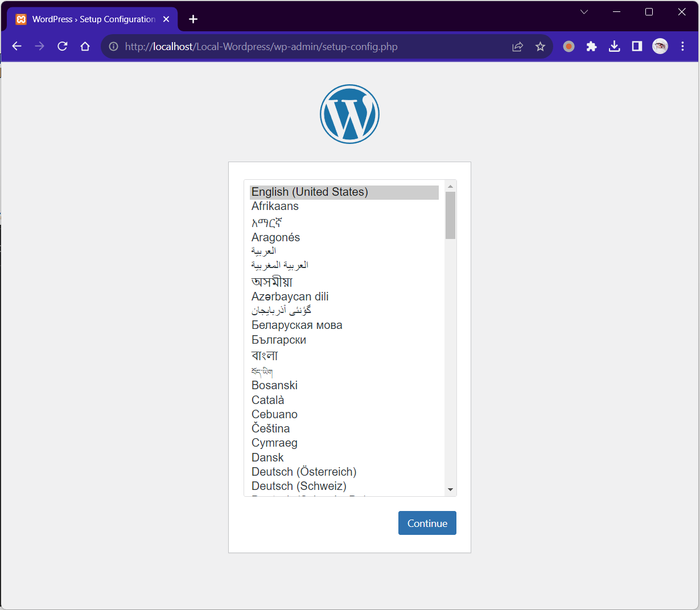View site information icon in address bar
This screenshot has width=700, height=610.
point(114,47)
